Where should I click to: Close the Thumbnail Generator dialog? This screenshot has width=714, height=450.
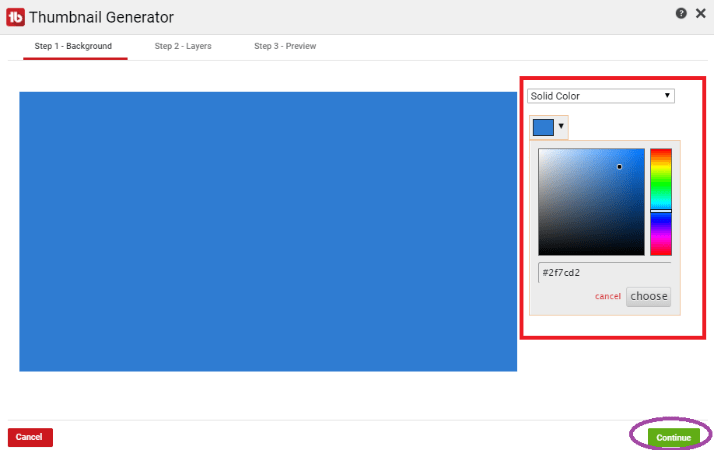(x=700, y=13)
